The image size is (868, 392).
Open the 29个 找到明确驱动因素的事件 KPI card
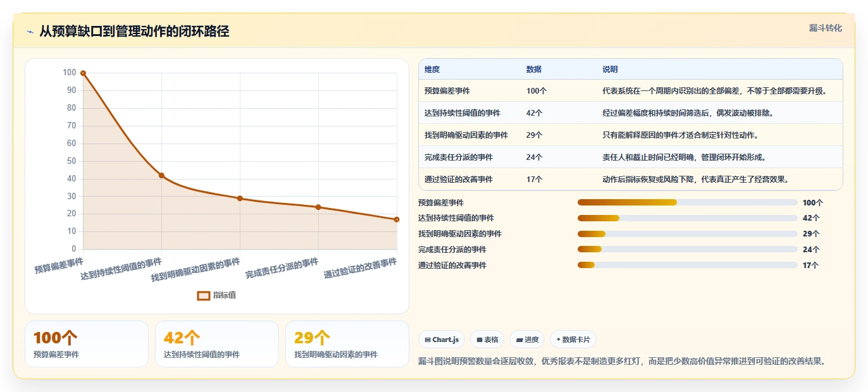tap(347, 344)
